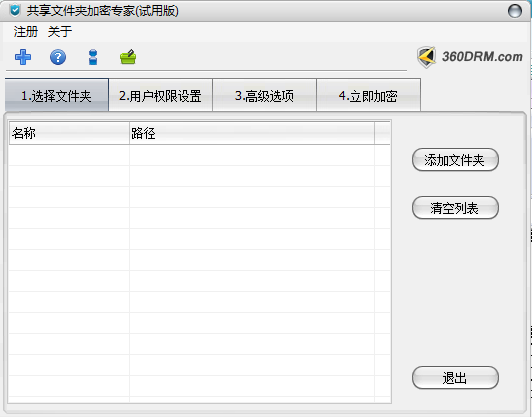Image resolution: width=532 pixels, height=417 pixels.
Task: Click the 名称 column header
Action: (69, 133)
